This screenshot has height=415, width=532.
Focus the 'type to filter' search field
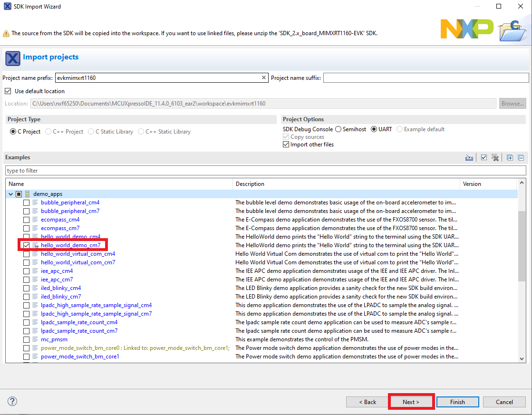point(265,171)
